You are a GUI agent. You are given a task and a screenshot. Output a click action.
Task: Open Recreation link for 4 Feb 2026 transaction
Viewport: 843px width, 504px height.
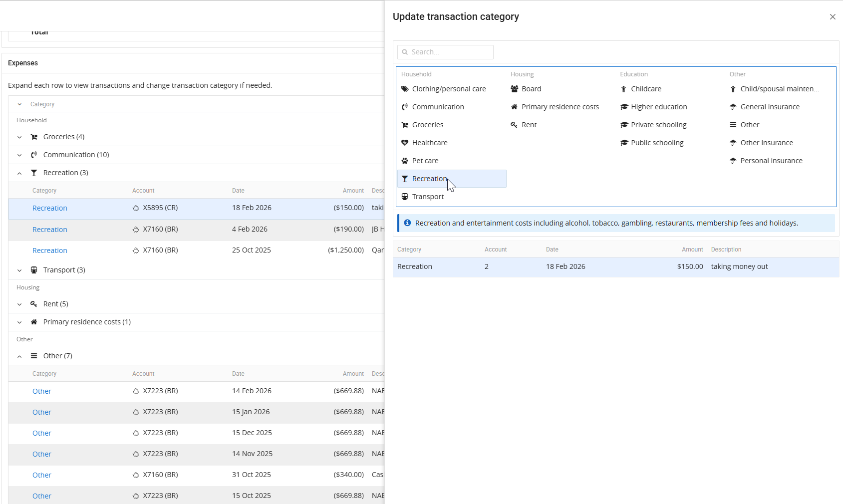click(x=50, y=230)
